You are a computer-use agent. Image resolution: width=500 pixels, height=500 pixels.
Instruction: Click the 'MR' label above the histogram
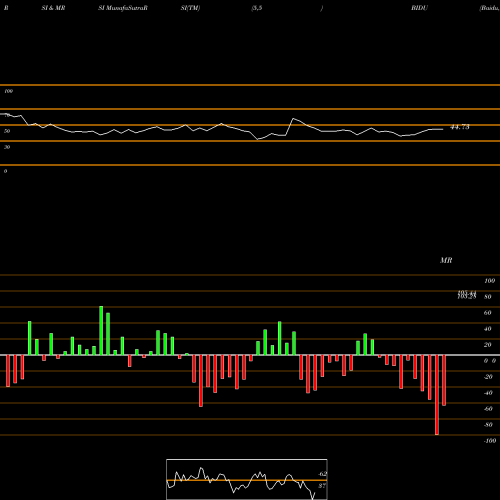pos(446,260)
